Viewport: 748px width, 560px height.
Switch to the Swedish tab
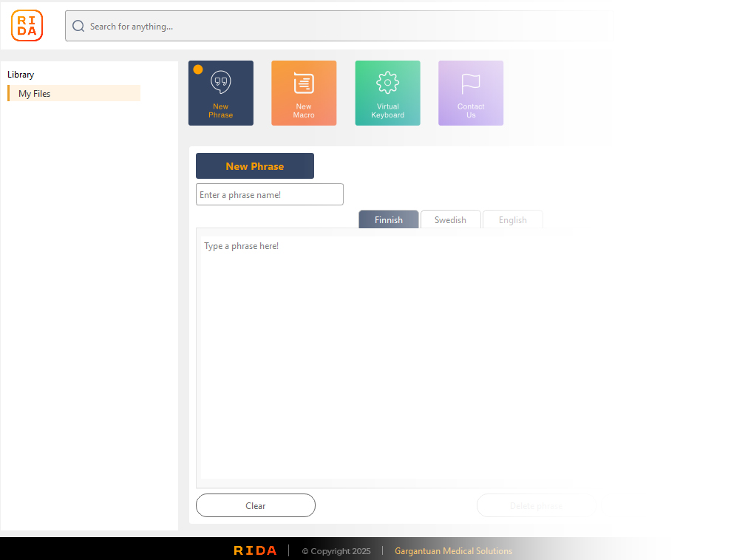click(450, 220)
